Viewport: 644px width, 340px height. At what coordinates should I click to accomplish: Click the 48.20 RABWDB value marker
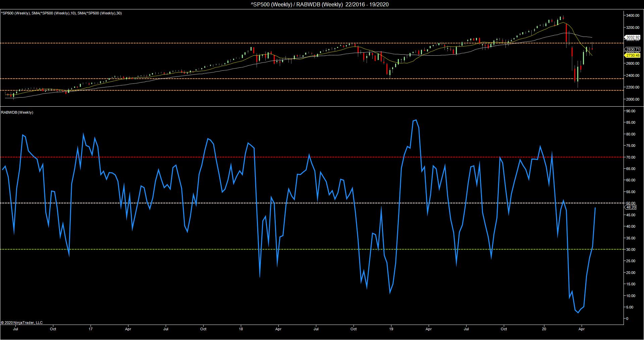pos(631,208)
